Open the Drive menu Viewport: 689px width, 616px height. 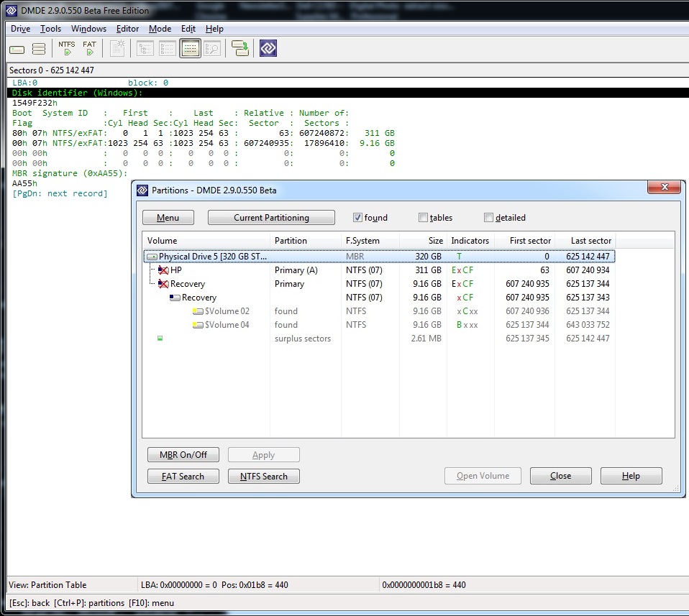[x=20, y=29]
